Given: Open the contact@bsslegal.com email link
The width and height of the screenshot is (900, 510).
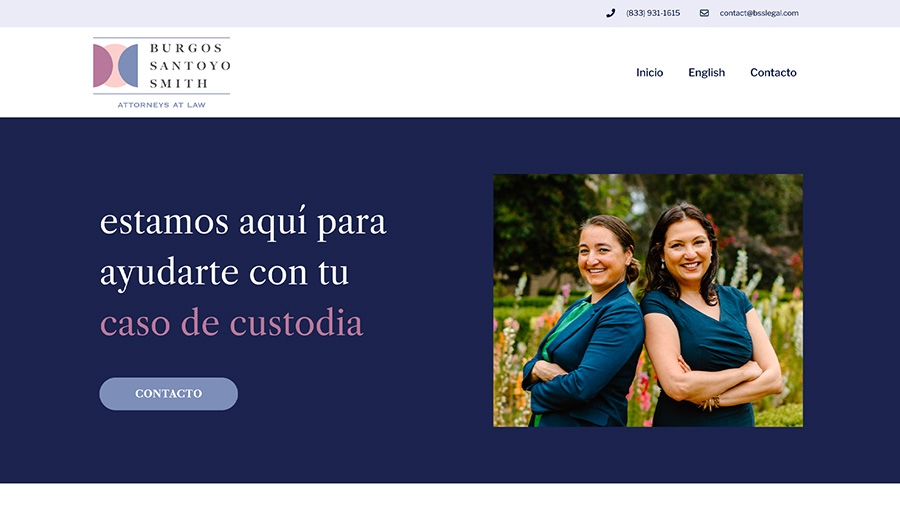Looking at the screenshot, I should point(759,13).
